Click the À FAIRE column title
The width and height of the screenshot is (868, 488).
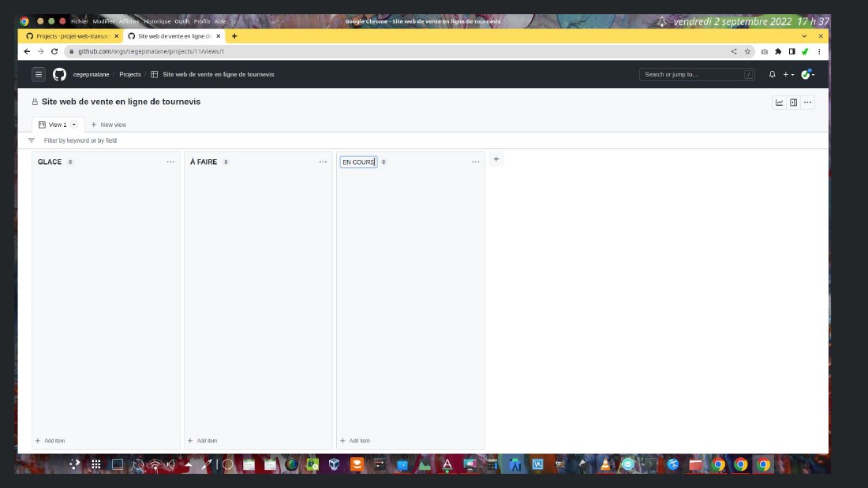pyautogui.click(x=204, y=162)
